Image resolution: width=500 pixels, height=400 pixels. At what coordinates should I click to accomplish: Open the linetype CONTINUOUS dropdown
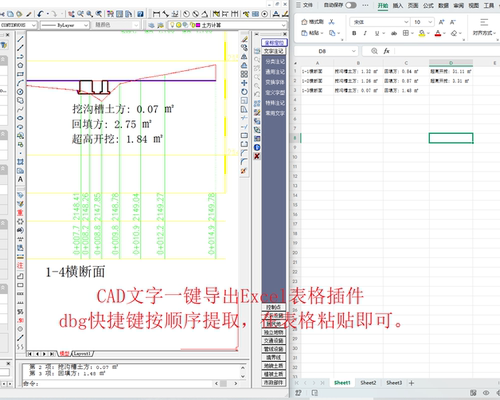tap(33, 25)
